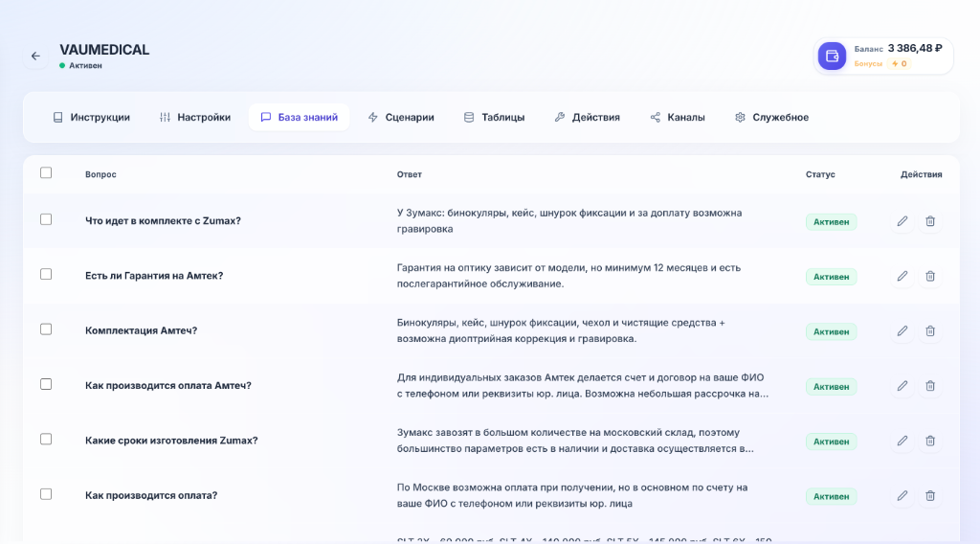Switch to the Настройки tab
Image resolution: width=980 pixels, height=544 pixels.
[195, 118]
